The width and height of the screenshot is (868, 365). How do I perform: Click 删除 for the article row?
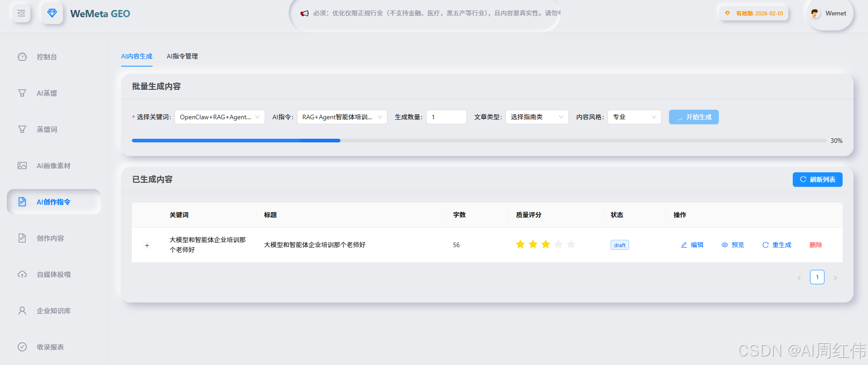click(x=816, y=245)
